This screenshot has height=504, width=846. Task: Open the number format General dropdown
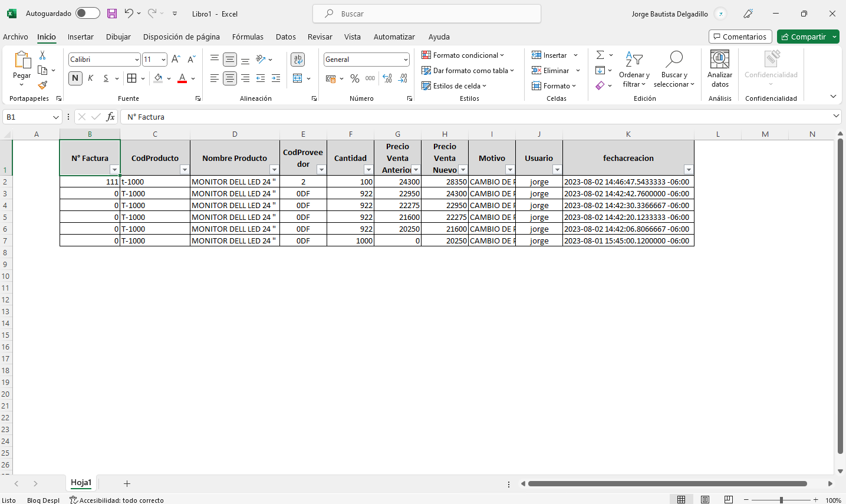pos(406,60)
